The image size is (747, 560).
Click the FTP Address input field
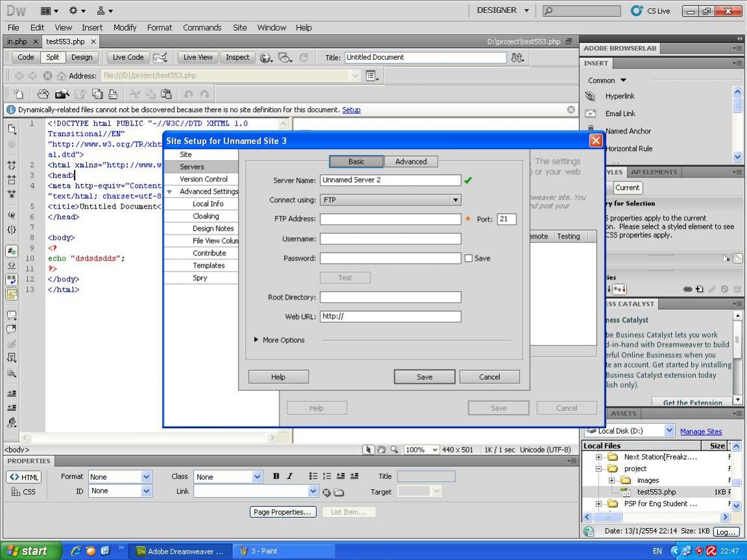coord(390,219)
